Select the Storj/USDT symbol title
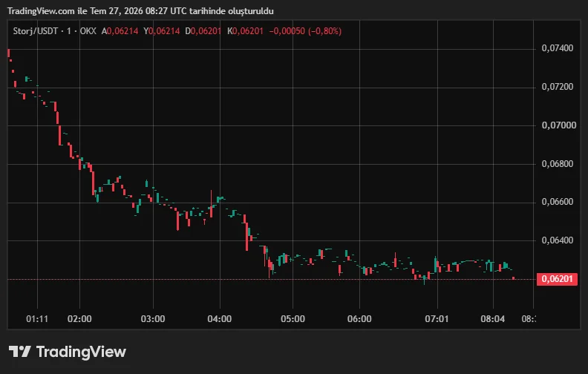The height and width of the screenshot is (374, 588). coord(36,31)
